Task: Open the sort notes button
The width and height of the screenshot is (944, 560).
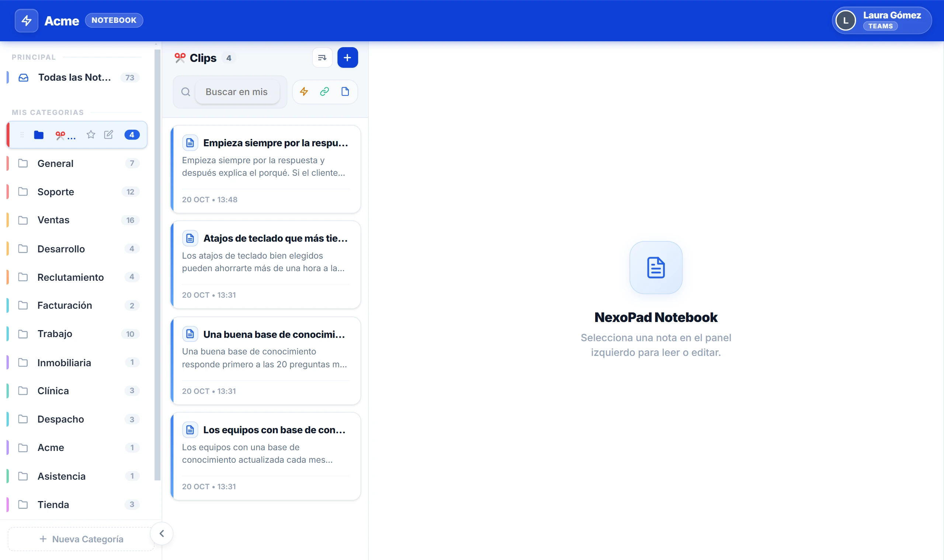Action: 322,58
